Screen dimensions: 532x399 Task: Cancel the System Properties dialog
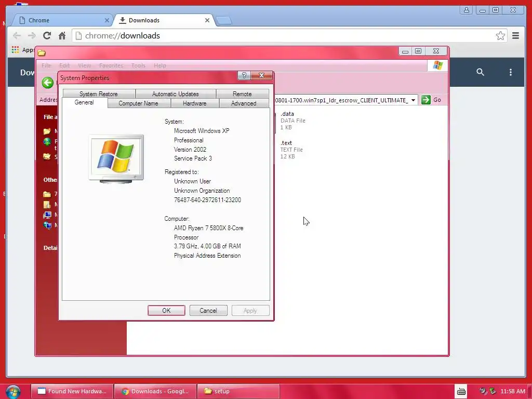(208, 311)
